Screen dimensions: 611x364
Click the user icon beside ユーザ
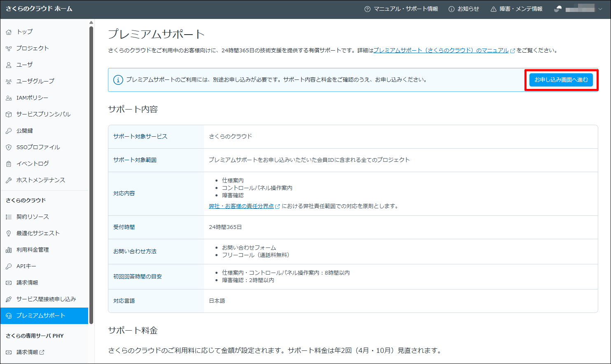pyautogui.click(x=9, y=65)
